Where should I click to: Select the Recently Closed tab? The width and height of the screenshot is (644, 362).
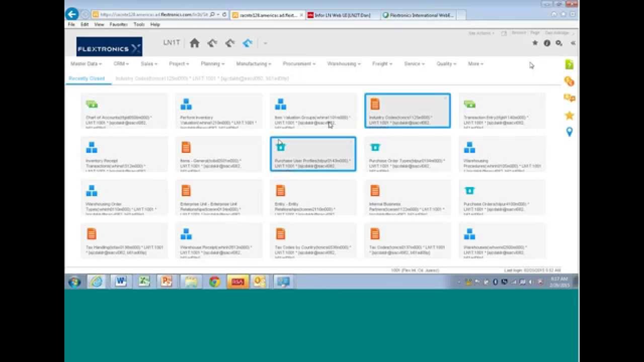(87, 78)
